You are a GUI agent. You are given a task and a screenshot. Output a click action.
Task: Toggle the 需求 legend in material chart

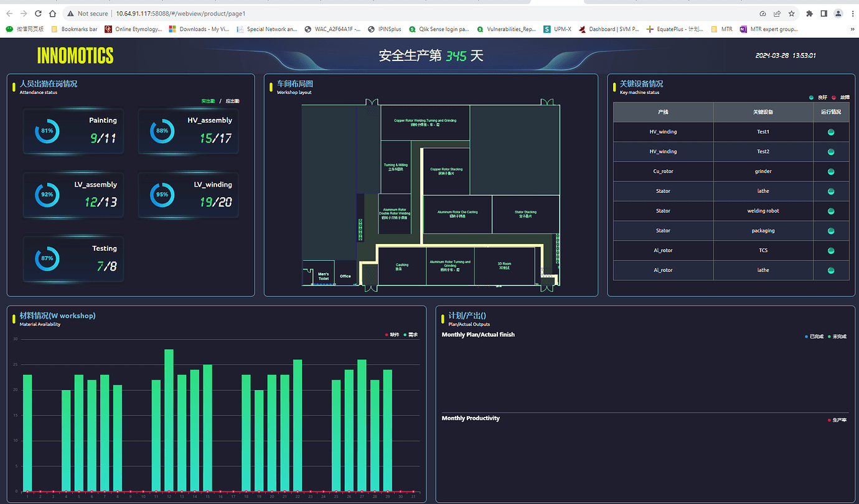(x=410, y=335)
